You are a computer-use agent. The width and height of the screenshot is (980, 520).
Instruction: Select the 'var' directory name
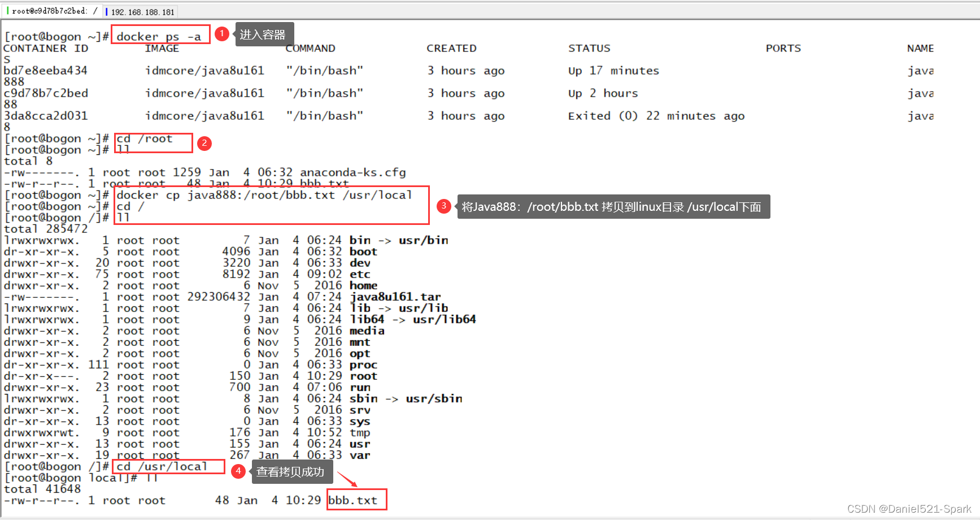(x=360, y=456)
